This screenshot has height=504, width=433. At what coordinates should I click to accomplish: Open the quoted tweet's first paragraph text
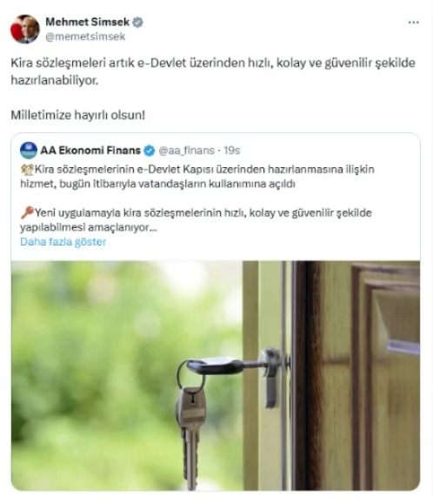click(197, 177)
